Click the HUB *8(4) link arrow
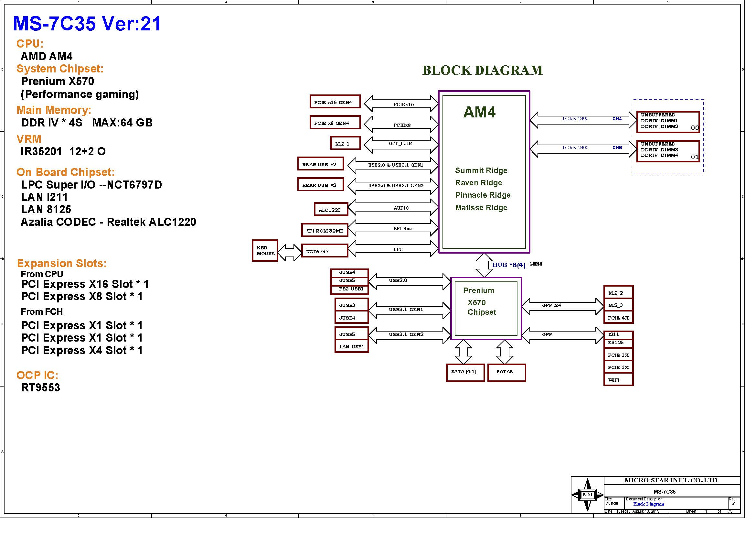Viewport: 756px width, 535px height. coord(484,265)
